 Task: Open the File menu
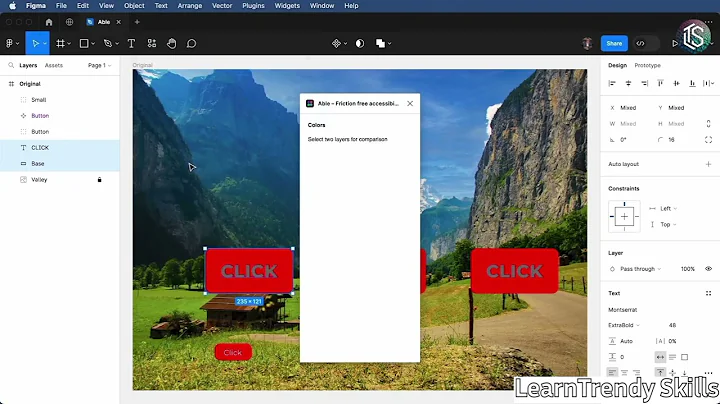click(61, 6)
